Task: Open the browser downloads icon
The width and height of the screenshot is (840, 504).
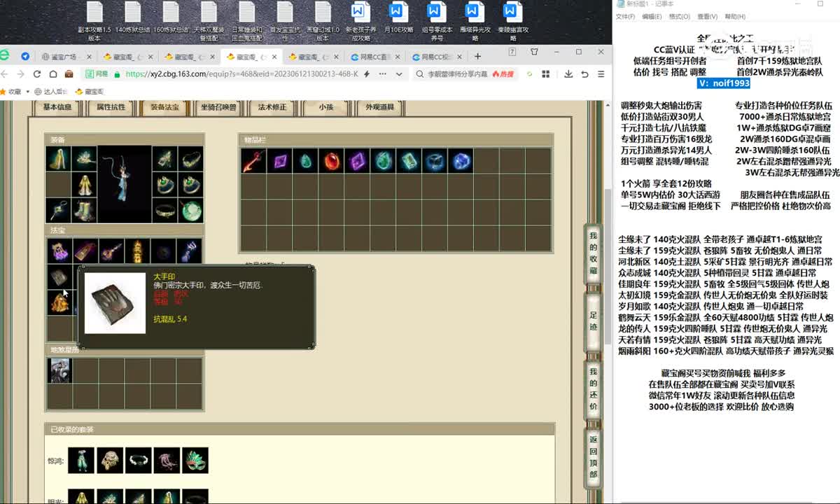Action: point(568,73)
